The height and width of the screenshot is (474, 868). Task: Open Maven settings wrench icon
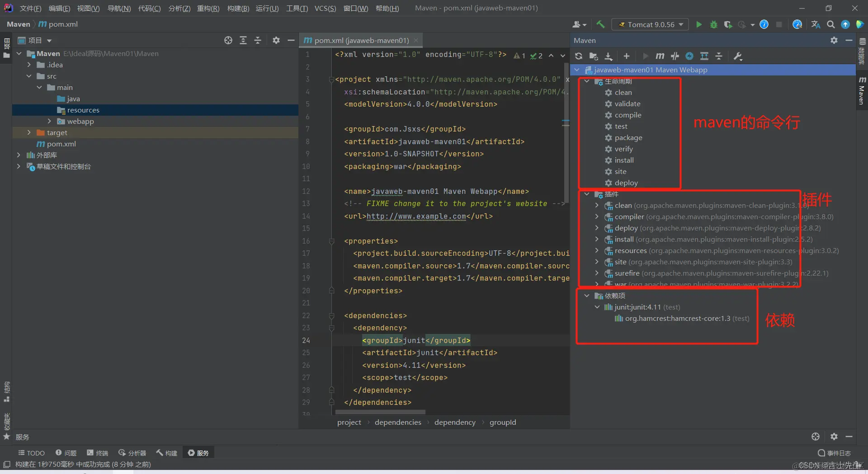(738, 56)
